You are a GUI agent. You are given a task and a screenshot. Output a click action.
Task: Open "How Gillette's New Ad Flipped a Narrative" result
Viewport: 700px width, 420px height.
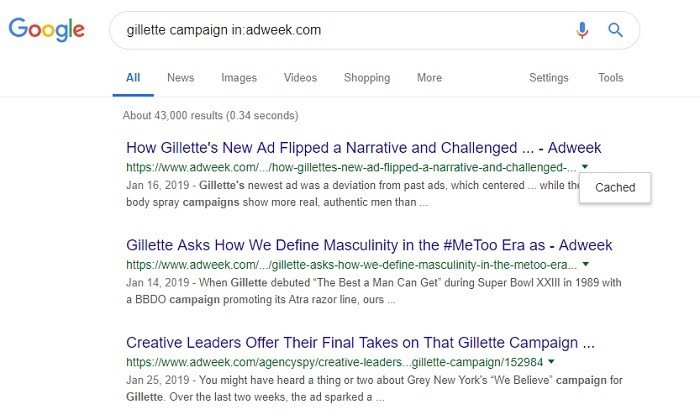coord(363,148)
